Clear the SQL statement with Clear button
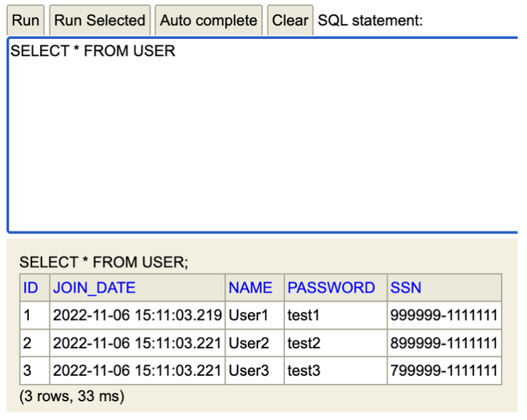The width and height of the screenshot is (527, 420). [290, 20]
